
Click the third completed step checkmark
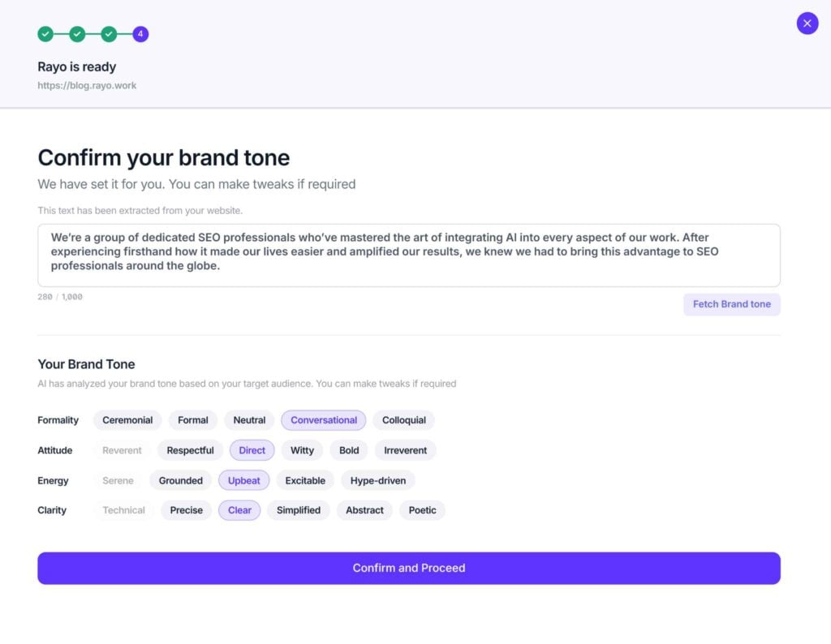click(109, 34)
